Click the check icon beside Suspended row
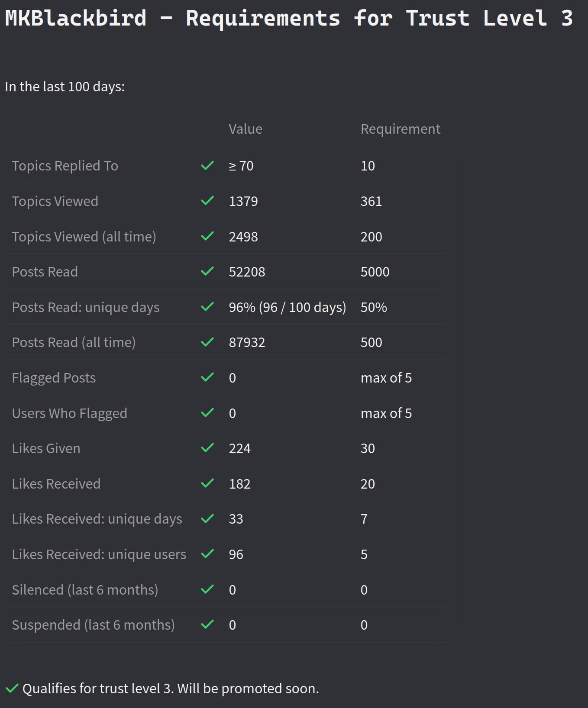Viewport: 588px width, 708px height. click(x=207, y=625)
